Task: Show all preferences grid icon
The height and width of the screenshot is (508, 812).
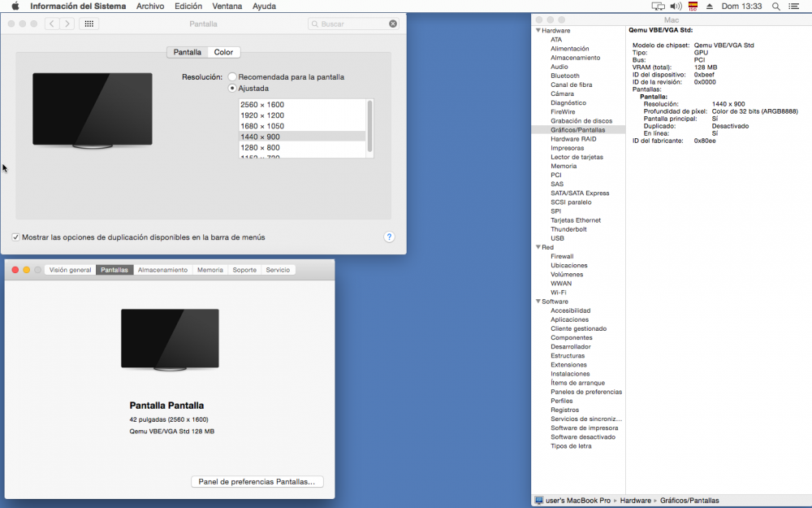Action: pos(89,24)
